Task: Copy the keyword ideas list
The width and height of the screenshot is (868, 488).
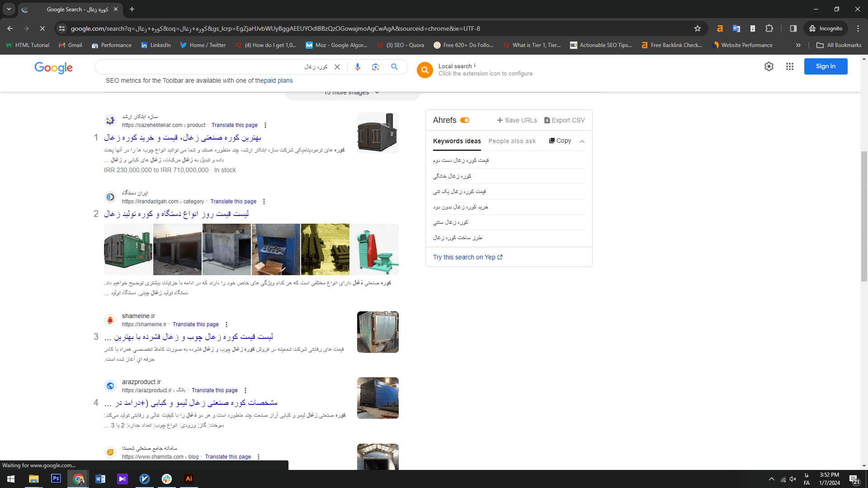Action: [x=560, y=141]
